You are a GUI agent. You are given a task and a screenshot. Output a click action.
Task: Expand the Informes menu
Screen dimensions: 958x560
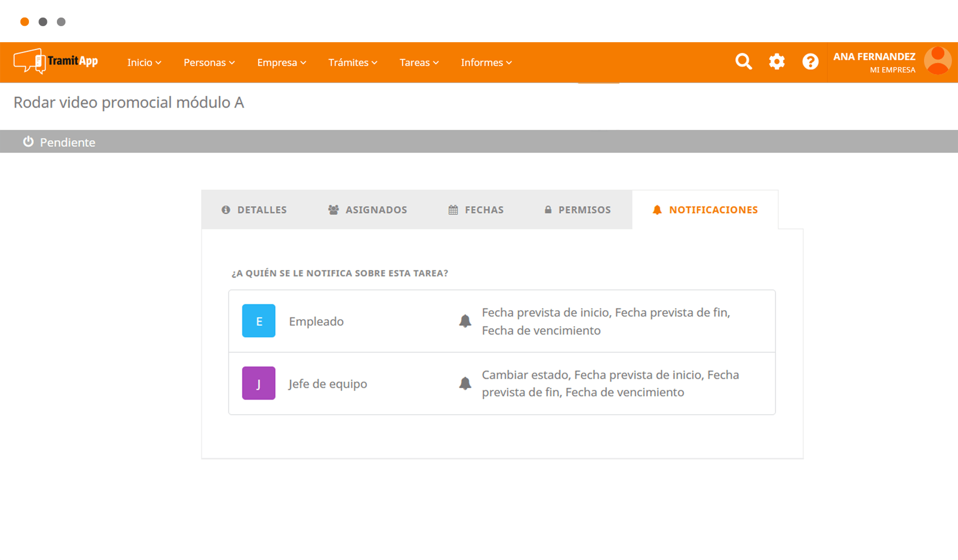pyautogui.click(x=486, y=63)
